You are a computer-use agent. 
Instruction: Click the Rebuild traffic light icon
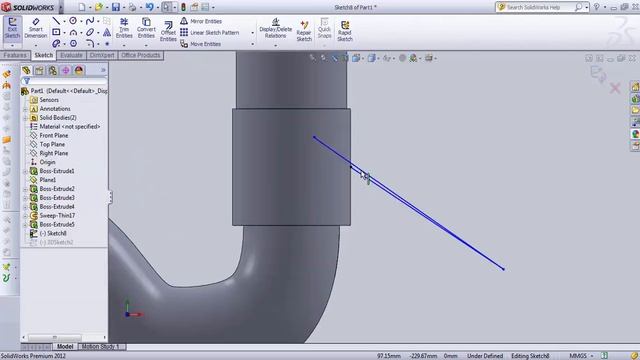(183, 7)
